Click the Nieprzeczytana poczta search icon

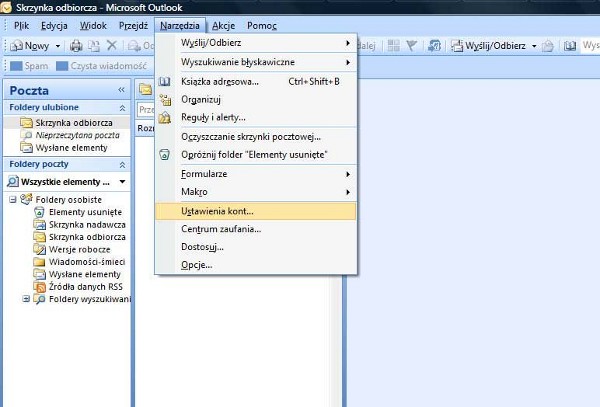click(26, 135)
